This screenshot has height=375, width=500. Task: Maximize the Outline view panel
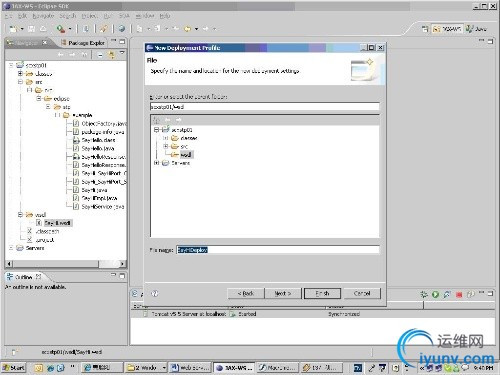pyautogui.click(x=122, y=276)
